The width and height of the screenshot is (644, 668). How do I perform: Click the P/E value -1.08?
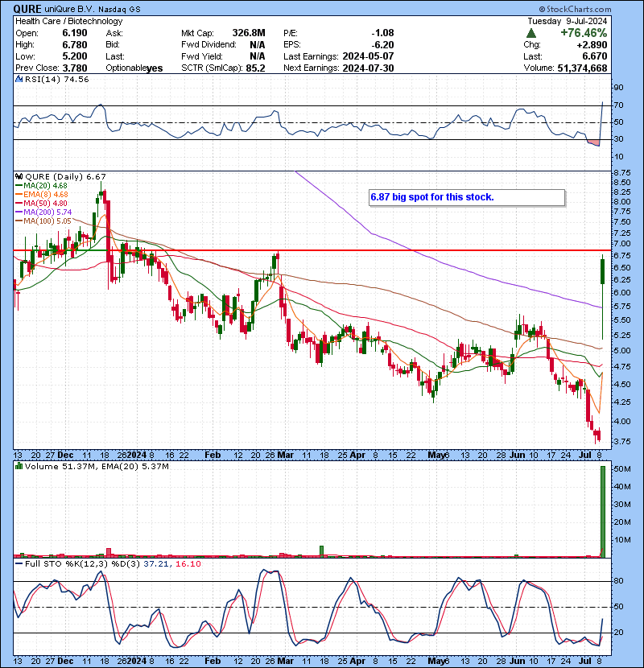tap(382, 33)
